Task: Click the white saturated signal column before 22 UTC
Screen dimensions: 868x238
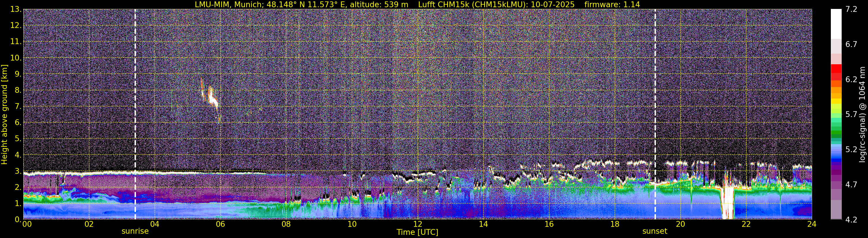Action: click(x=728, y=203)
